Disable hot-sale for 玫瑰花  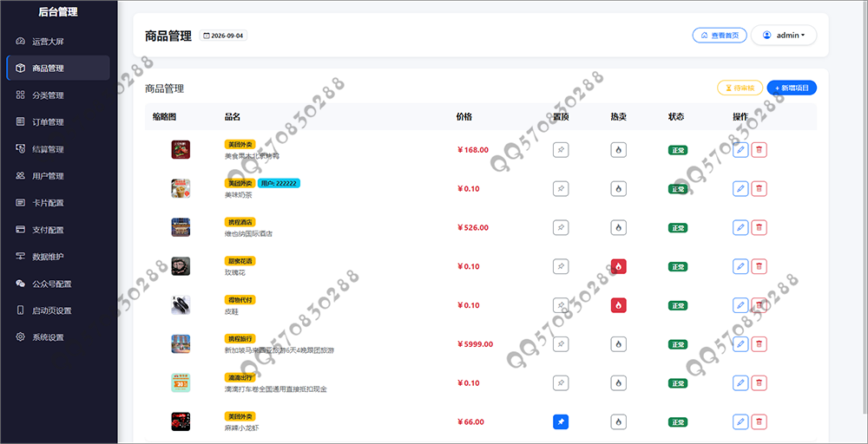[618, 266]
